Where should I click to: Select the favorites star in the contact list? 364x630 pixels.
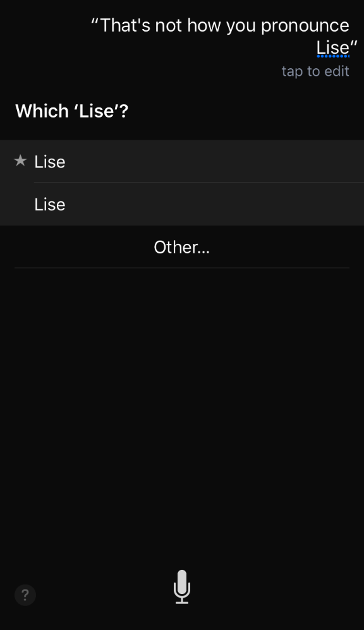(x=20, y=161)
